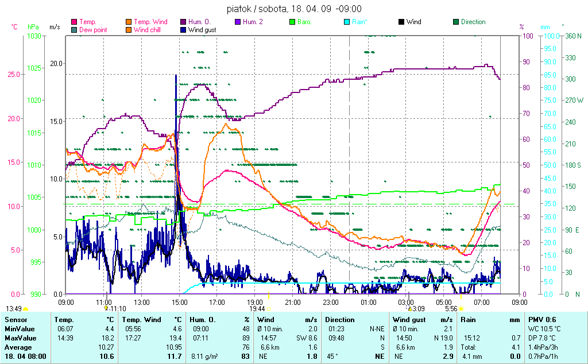Click the orange Temp. Wind legend swatch
588x364 pixels.
pos(129,22)
